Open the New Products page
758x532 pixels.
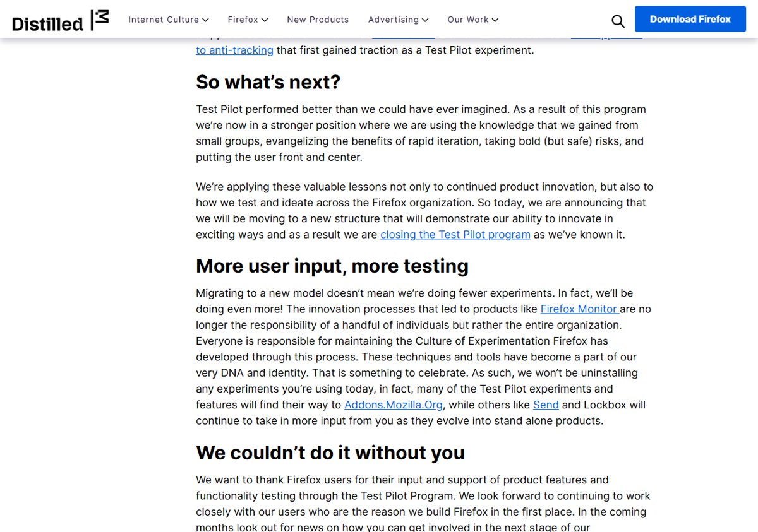318,20
